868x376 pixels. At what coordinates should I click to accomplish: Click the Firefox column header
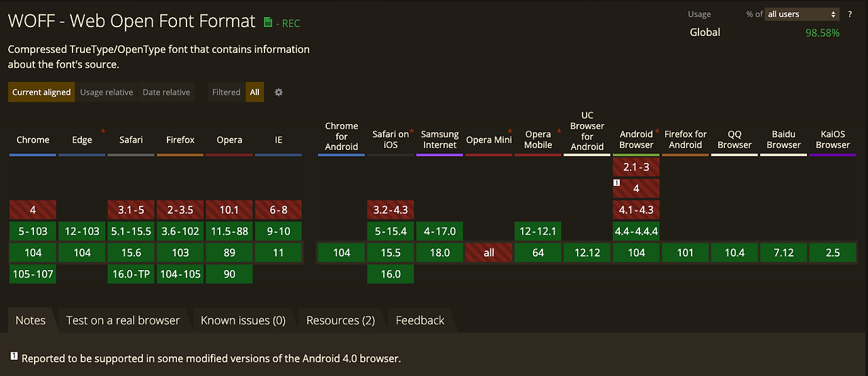pos(180,140)
